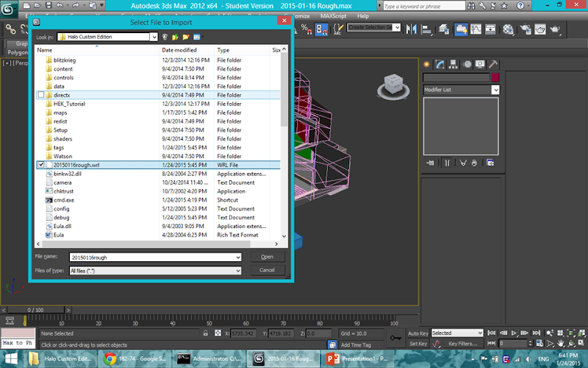The width and height of the screenshot is (588, 368).
Task: Click the Pin Stack icon
Action: point(430,163)
